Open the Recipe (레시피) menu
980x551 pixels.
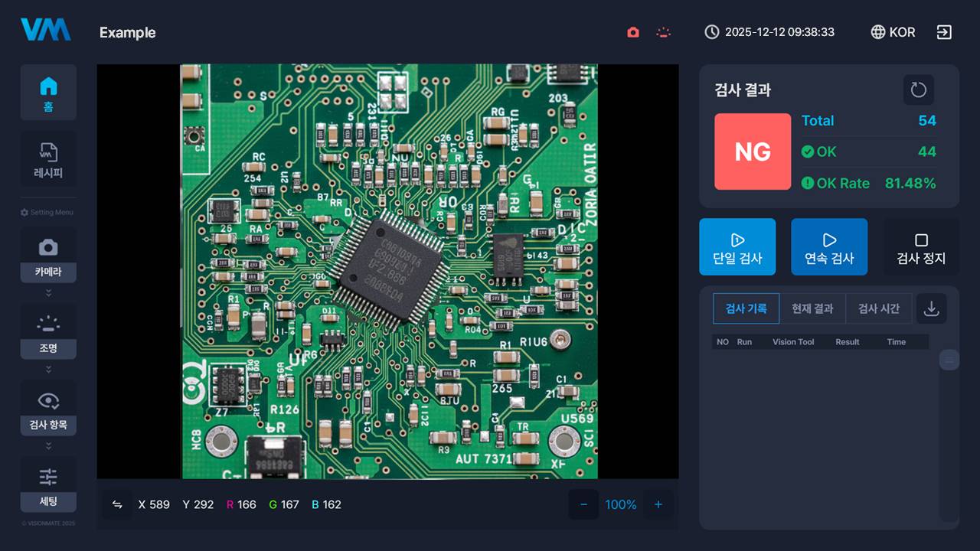[x=48, y=159]
